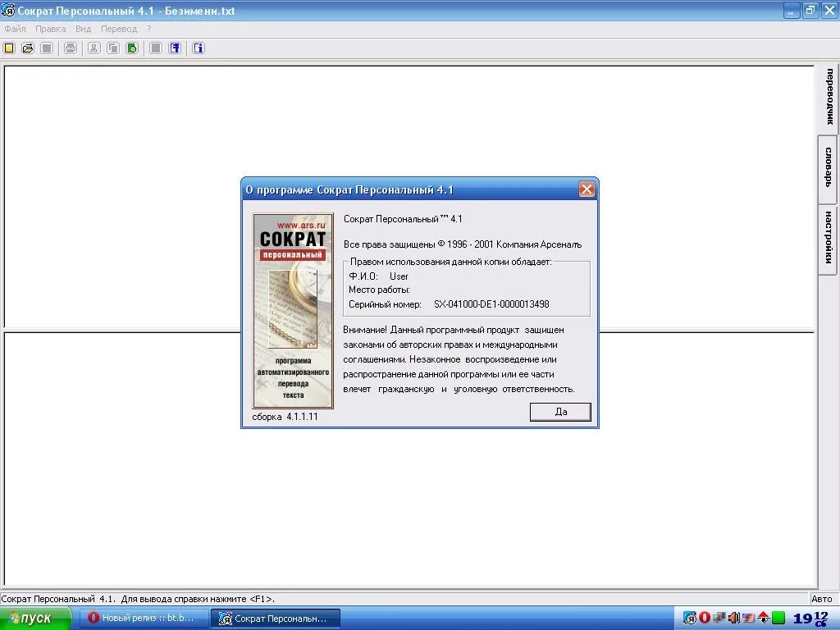840x630 pixels.
Task: Click the Авто status bar indicator
Action: pos(822,599)
